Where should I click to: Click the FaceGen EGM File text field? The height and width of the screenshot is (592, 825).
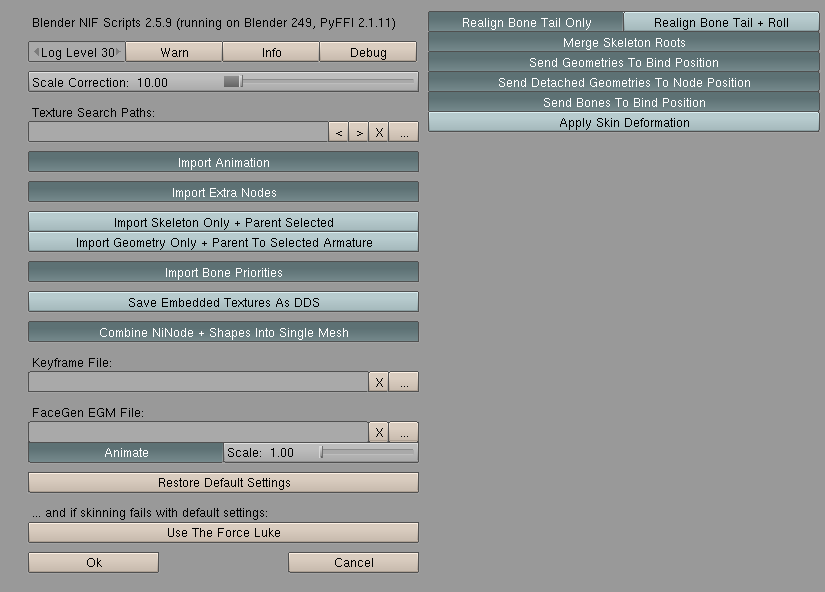point(198,432)
